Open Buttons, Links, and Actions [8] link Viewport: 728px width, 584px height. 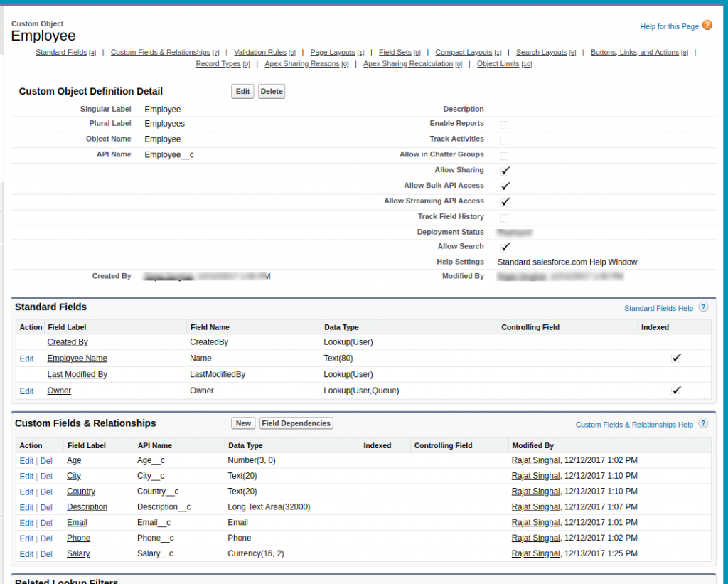tap(639, 53)
